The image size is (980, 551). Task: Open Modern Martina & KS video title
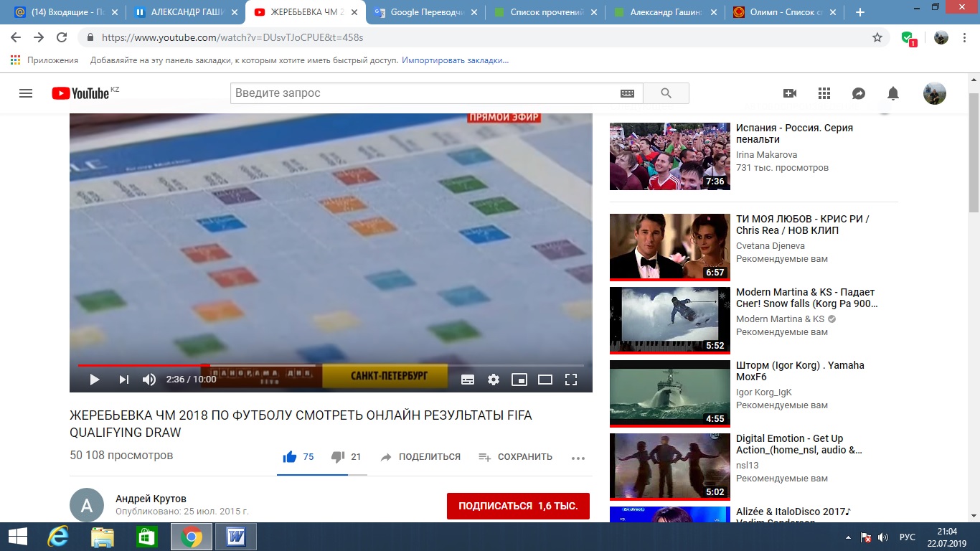pyautogui.click(x=806, y=298)
